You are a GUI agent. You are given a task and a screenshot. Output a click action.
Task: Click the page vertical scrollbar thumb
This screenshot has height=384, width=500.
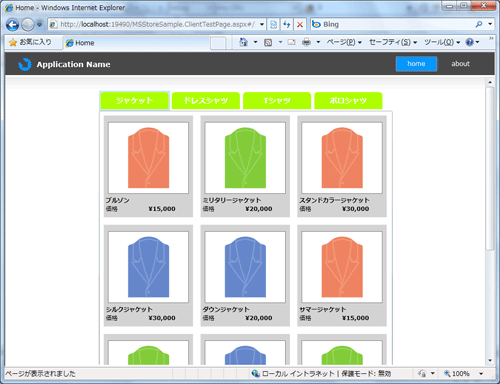pyautogui.click(x=490, y=168)
